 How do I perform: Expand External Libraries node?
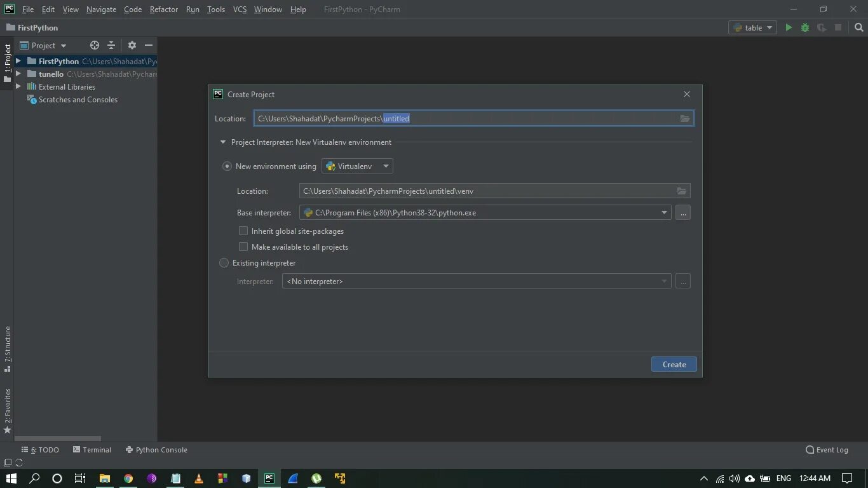18,86
